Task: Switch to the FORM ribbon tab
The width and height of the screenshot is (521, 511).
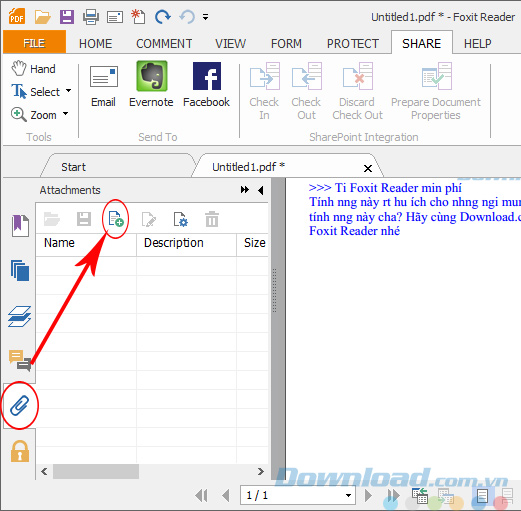Action: [x=286, y=43]
